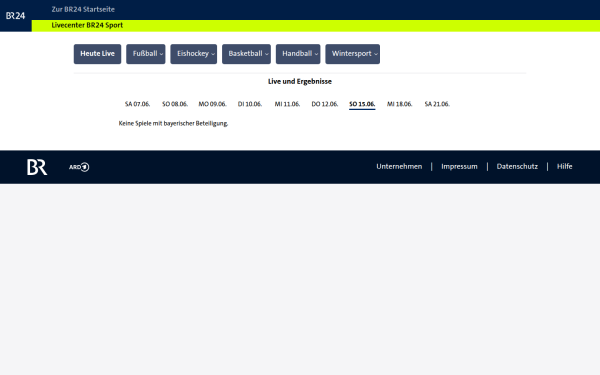
Task: Switch to DI 10.06. tab
Action: coord(250,104)
